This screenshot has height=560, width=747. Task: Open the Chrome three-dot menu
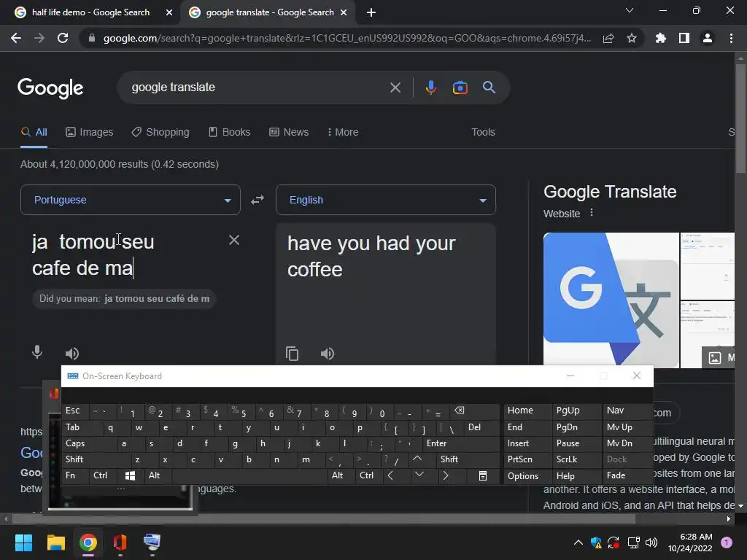pyautogui.click(x=731, y=38)
